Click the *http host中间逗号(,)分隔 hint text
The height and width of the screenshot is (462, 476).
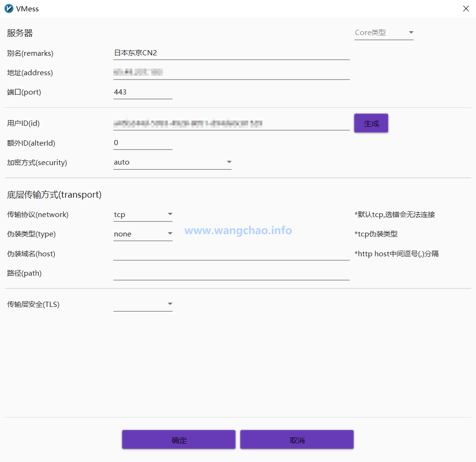(x=397, y=253)
